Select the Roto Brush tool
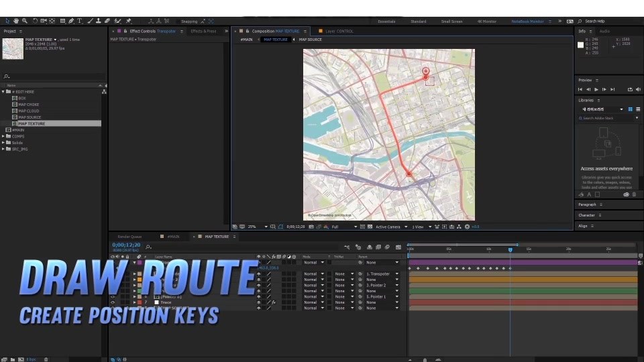 [118, 21]
